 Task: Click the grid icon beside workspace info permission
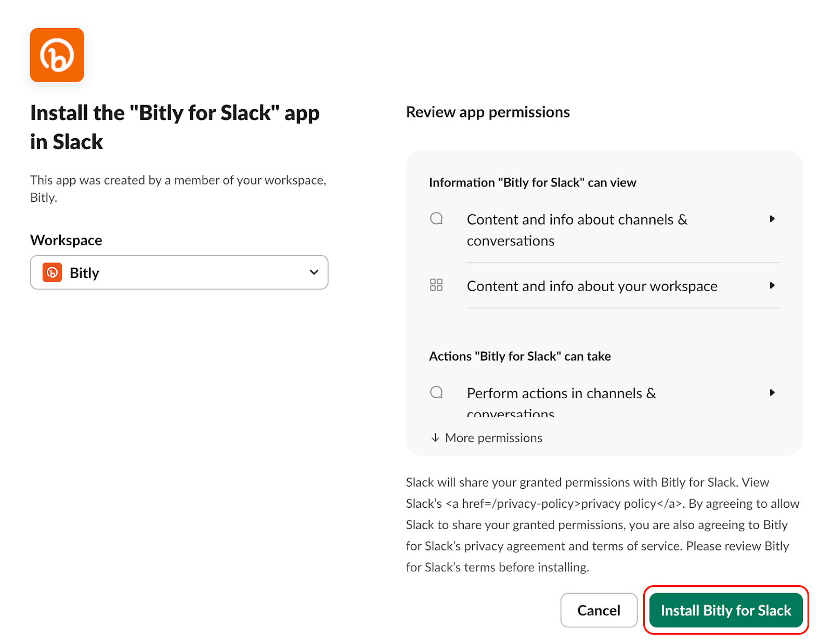(x=437, y=285)
